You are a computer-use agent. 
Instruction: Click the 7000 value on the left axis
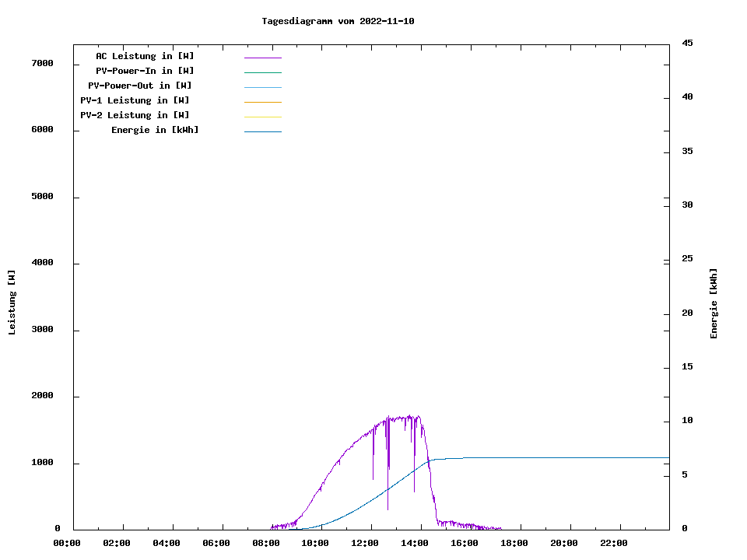pos(42,63)
